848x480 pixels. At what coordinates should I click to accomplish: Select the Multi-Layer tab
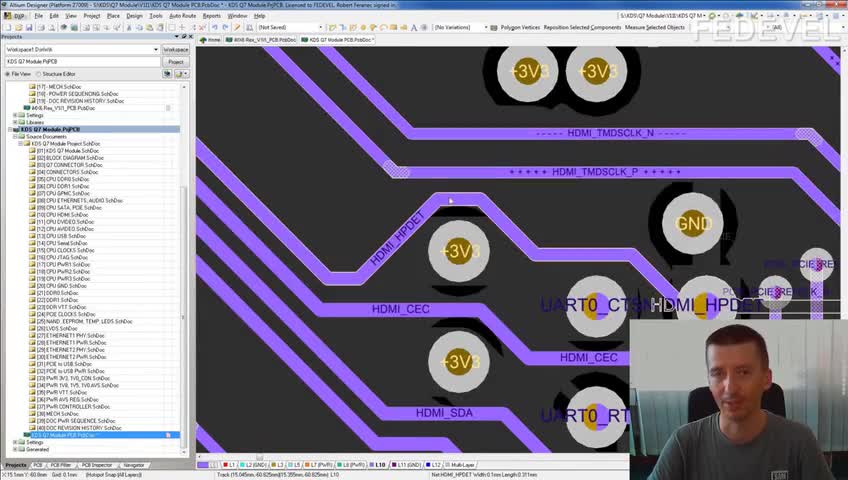[x=460, y=465]
